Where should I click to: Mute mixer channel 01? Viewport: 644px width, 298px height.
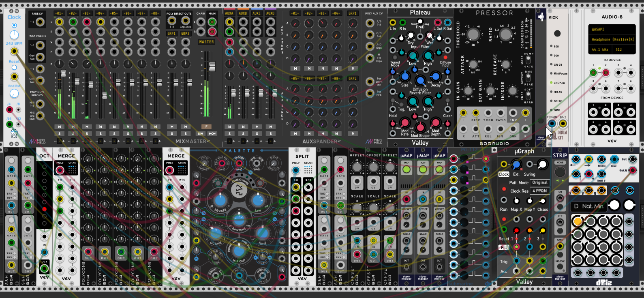[x=60, y=127]
